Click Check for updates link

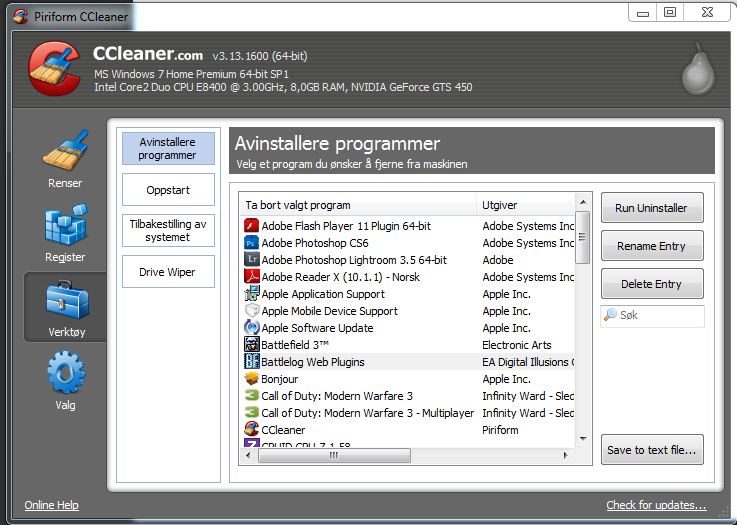(656, 505)
